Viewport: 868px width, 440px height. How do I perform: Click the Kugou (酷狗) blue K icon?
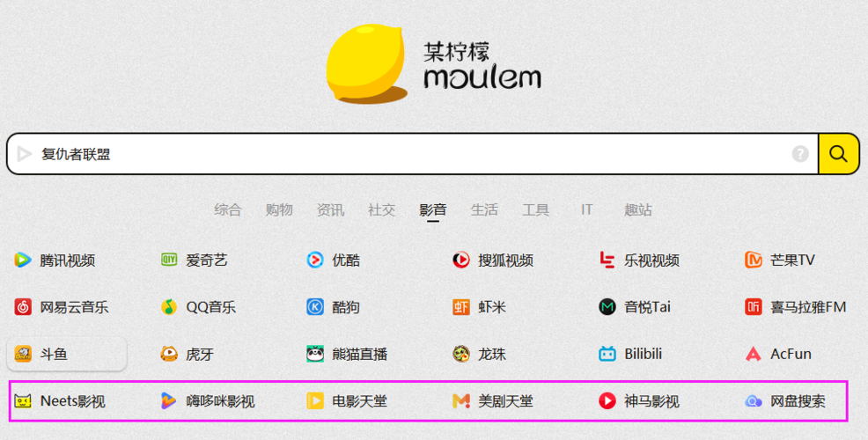(x=315, y=306)
